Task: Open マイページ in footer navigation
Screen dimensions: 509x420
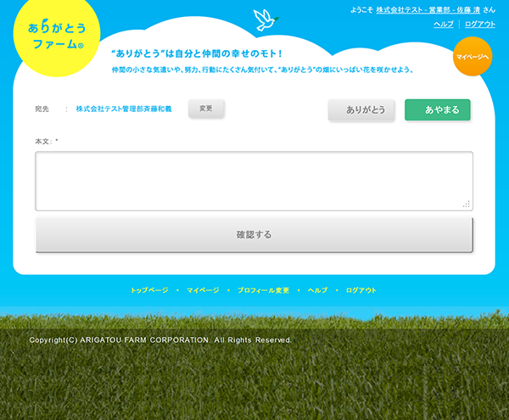Action: pyautogui.click(x=203, y=290)
